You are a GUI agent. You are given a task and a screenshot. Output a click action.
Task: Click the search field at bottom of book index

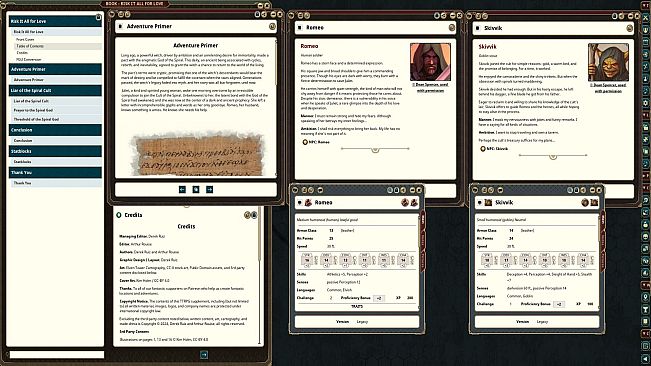pyautogui.click(x=57, y=355)
